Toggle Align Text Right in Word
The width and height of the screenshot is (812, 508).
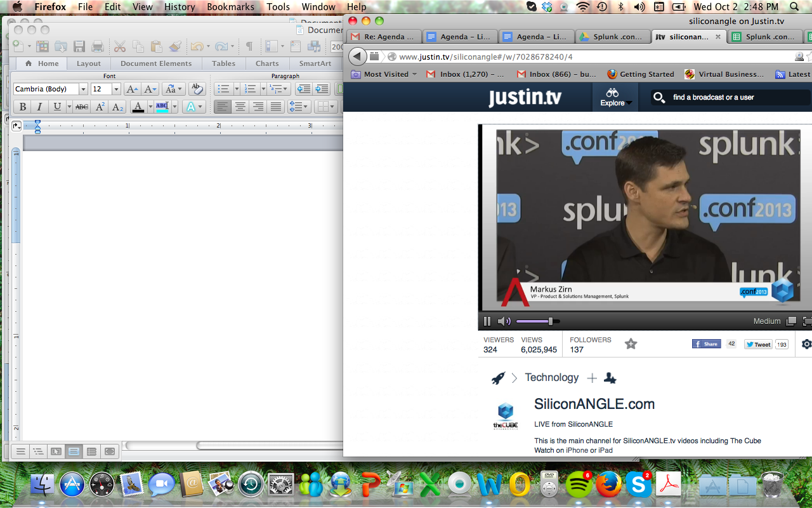[x=258, y=107]
